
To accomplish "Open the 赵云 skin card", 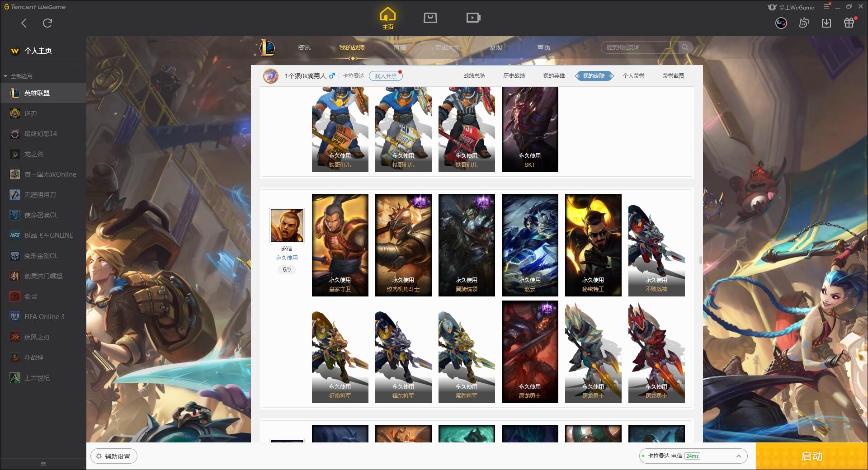I will click(x=530, y=245).
